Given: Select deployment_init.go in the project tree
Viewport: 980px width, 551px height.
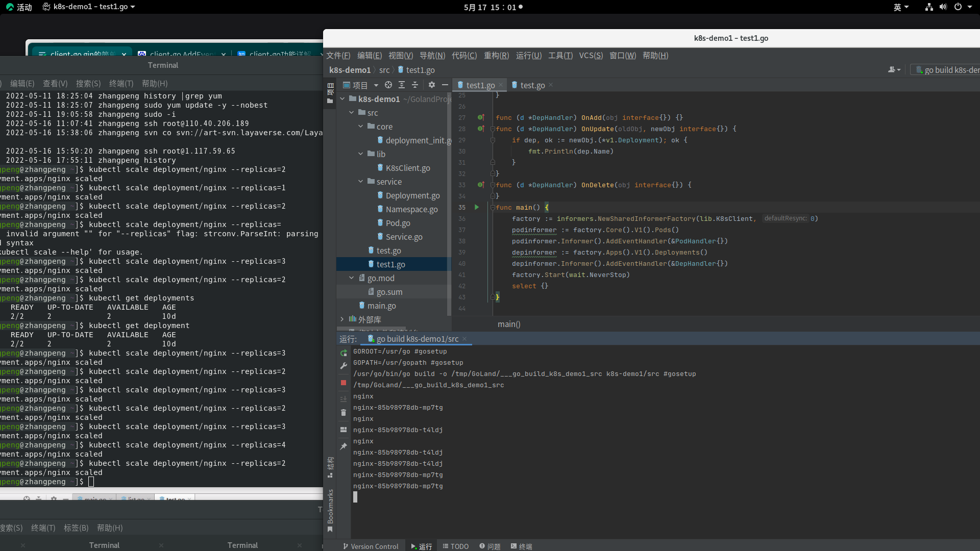Looking at the screenshot, I should coord(414,140).
